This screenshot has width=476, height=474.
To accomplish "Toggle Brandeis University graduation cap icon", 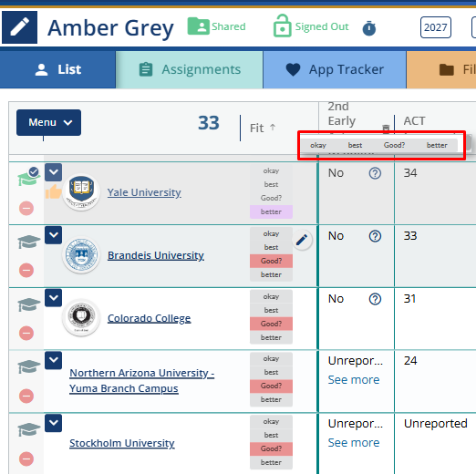I will click(x=28, y=242).
